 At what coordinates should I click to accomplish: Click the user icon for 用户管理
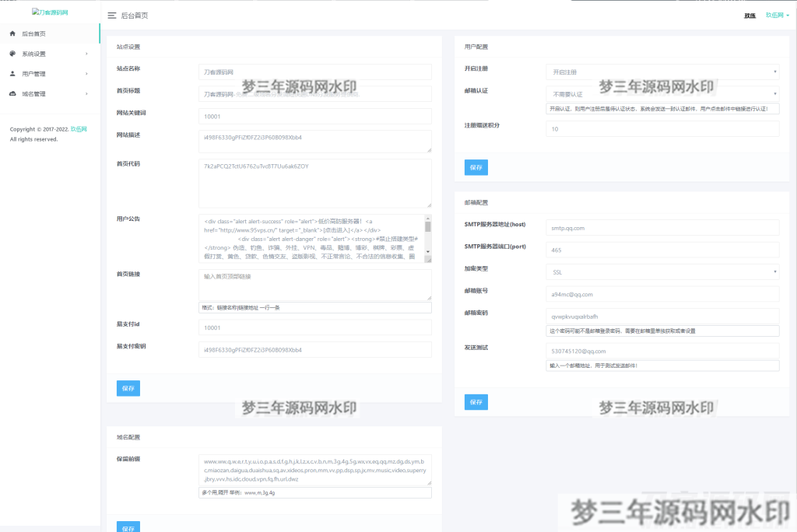(12, 74)
